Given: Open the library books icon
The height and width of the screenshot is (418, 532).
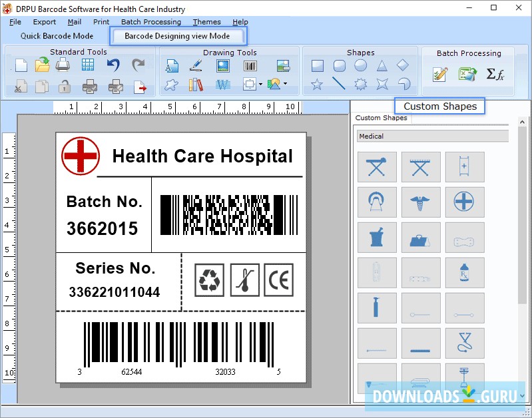Looking at the screenshot, I should click(196, 85).
